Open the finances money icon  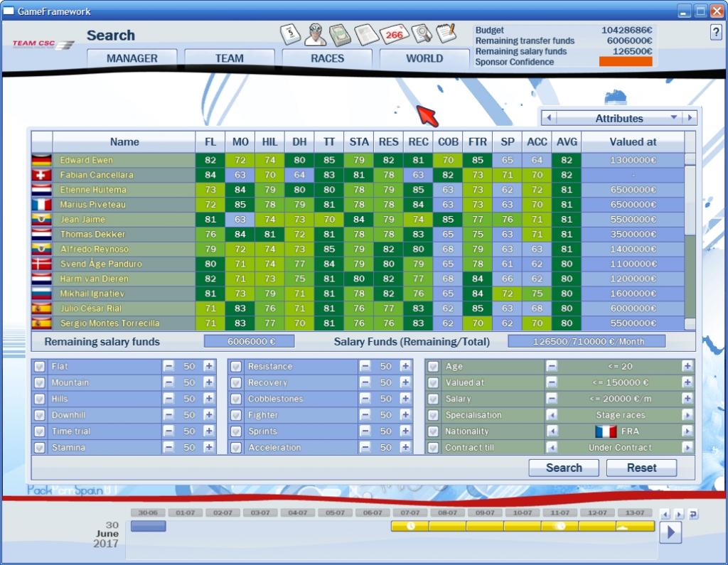(341, 34)
